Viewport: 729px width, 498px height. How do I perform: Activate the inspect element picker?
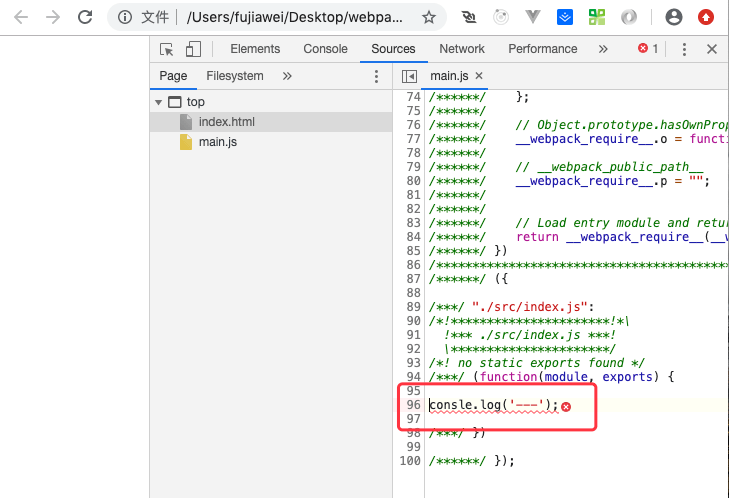pyautogui.click(x=168, y=49)
